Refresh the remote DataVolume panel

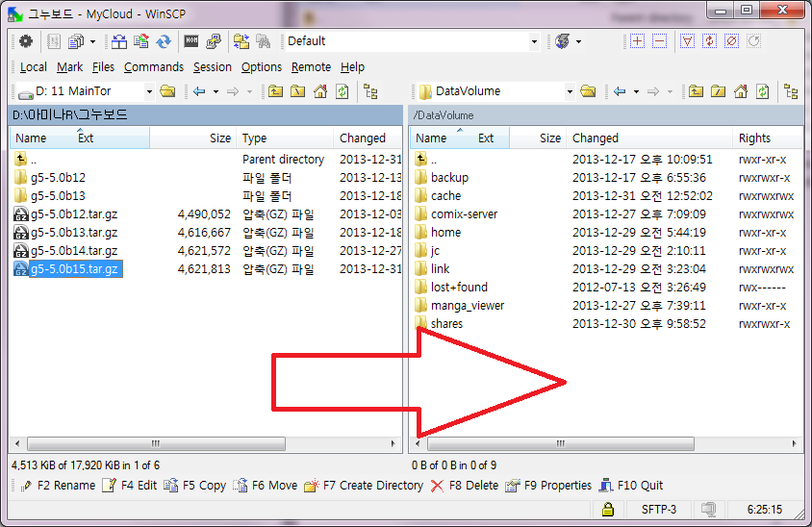coord(762,91)
